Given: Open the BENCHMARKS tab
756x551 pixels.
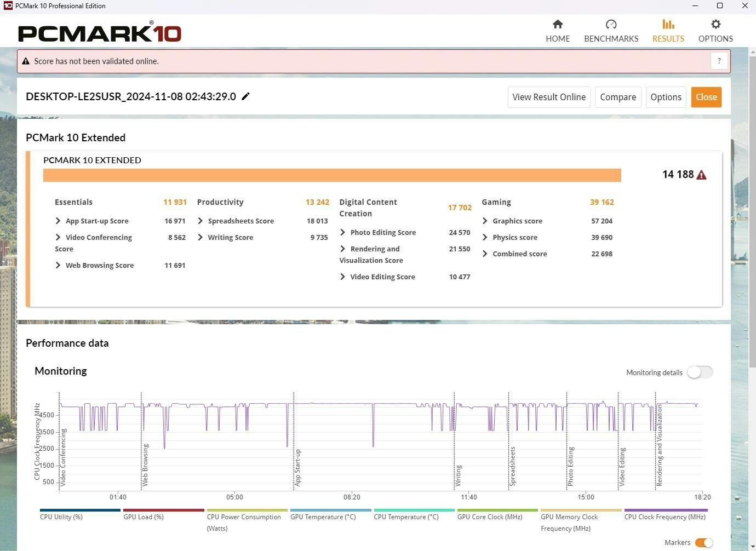Looking at the screenshot, I should point(611,31).
